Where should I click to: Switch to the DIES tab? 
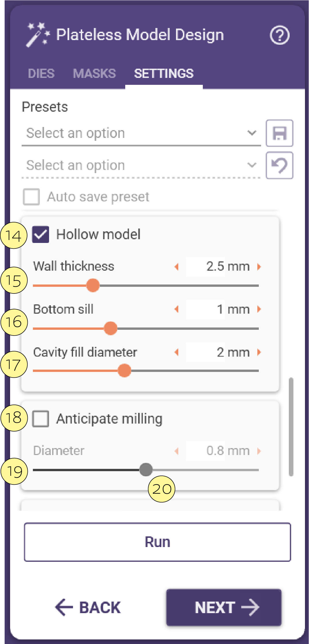[x=41, y=74]
